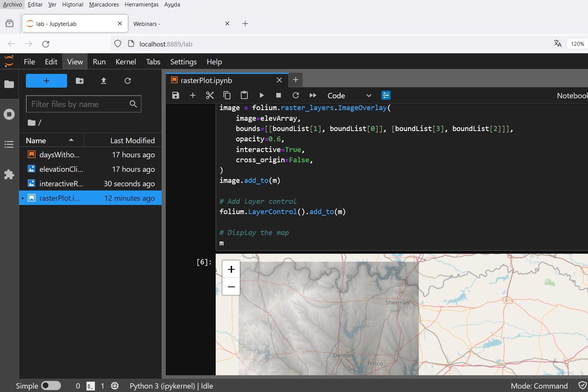Click the Filter files by name field
Screen dimensions: 588x392
click(x=83, y=104)
